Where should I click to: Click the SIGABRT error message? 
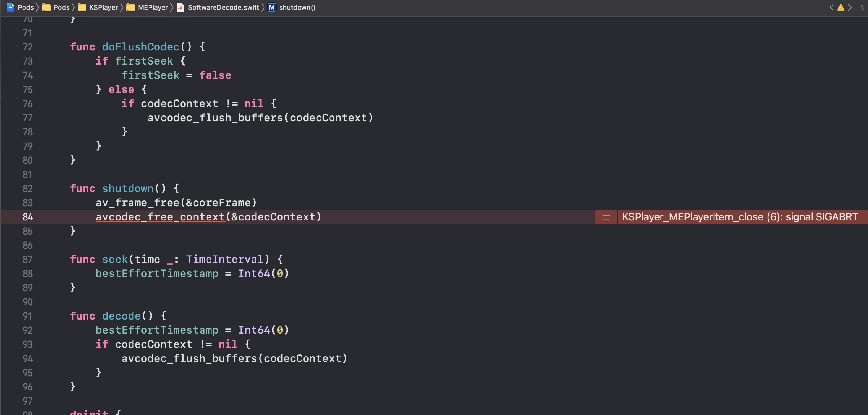pyautogui.click(x=740, y=217)
